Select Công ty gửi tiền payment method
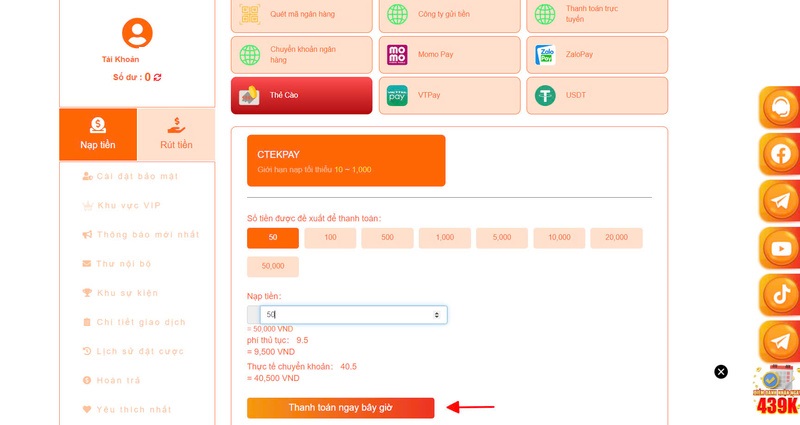Screen dimensions: 800x425 pyautogui.click(x=449, y=15)
